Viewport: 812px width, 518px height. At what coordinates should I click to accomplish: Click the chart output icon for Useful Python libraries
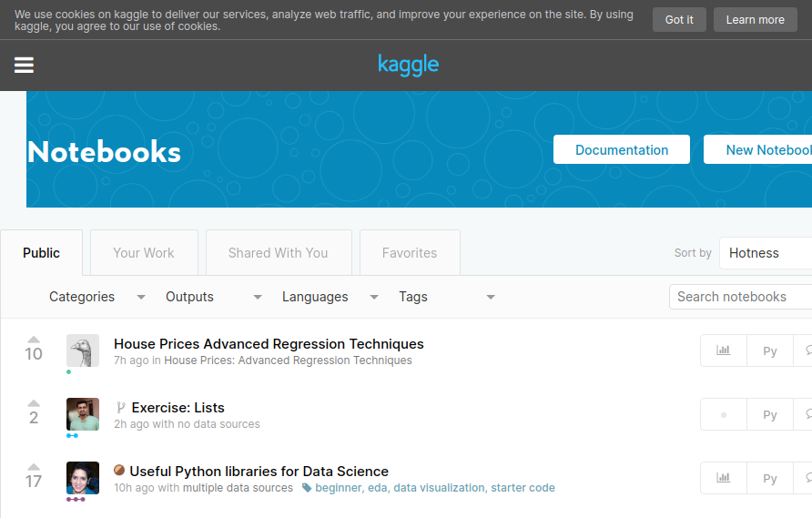pyautogui.click(x=724, y=478)
